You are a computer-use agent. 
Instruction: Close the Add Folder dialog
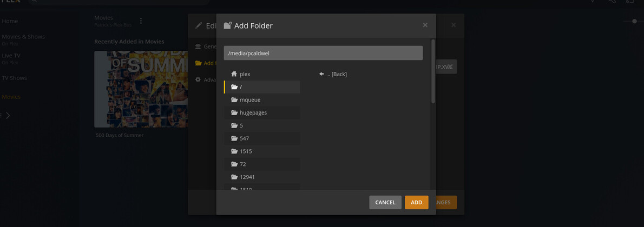tap(425, 25)
